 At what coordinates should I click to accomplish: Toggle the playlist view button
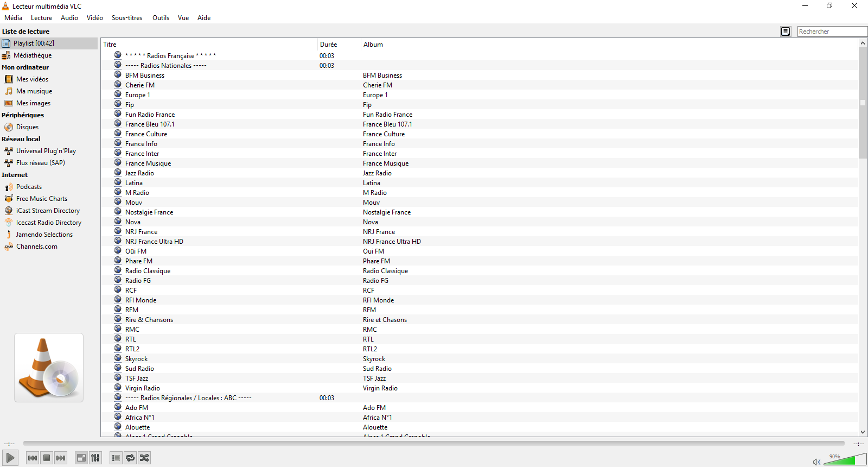116,458
